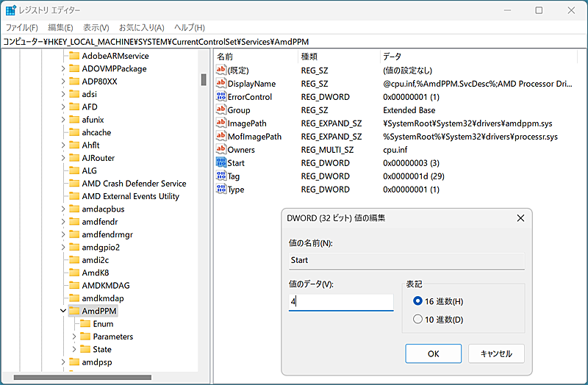Select the Start DWORD value icon
Screen dimensions: 588x385
click(x=221, y=162)
